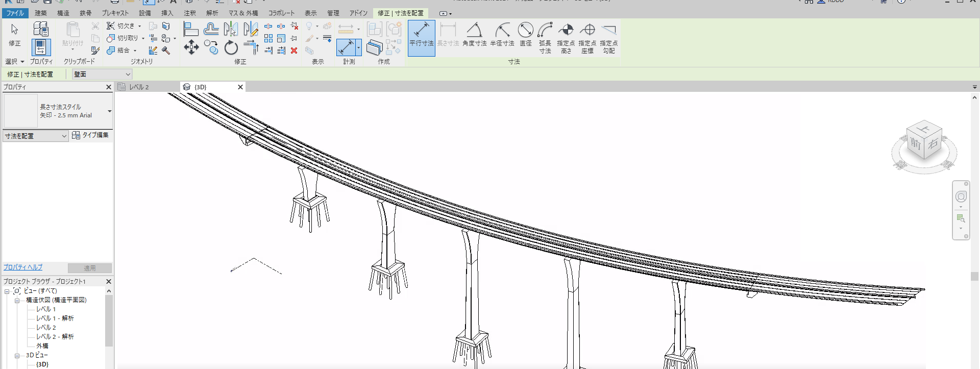Select the Offset tool in 修正 panel
The image size is (980, 369).
(x=211, y=29)
